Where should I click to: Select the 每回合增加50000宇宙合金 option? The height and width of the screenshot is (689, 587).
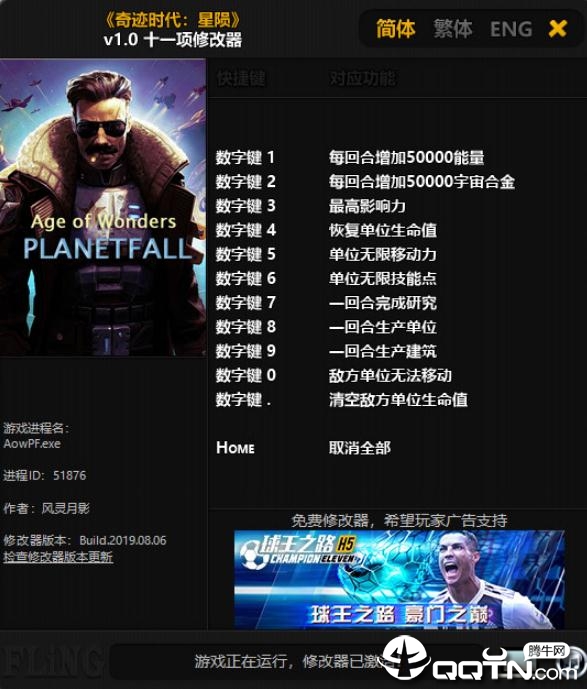(422, 181)
